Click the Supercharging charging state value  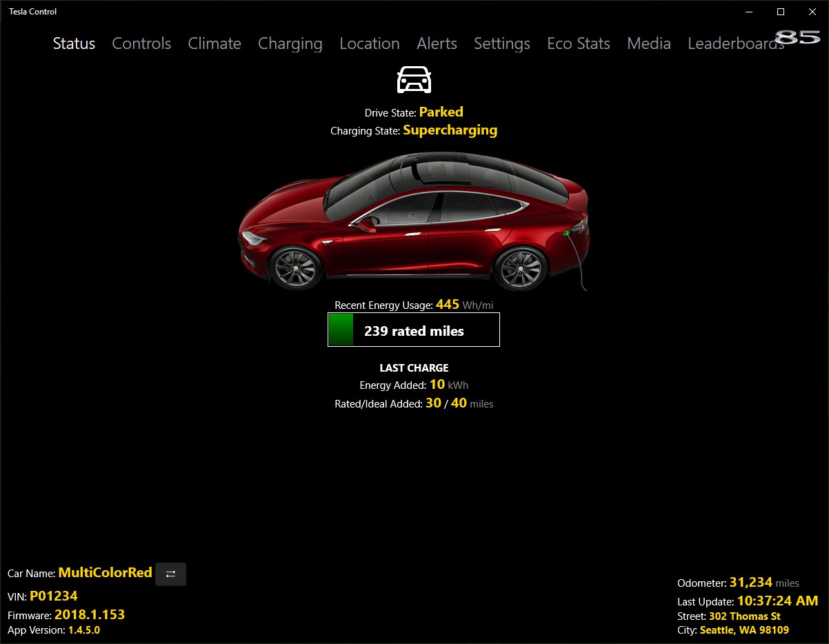[450, 130]
